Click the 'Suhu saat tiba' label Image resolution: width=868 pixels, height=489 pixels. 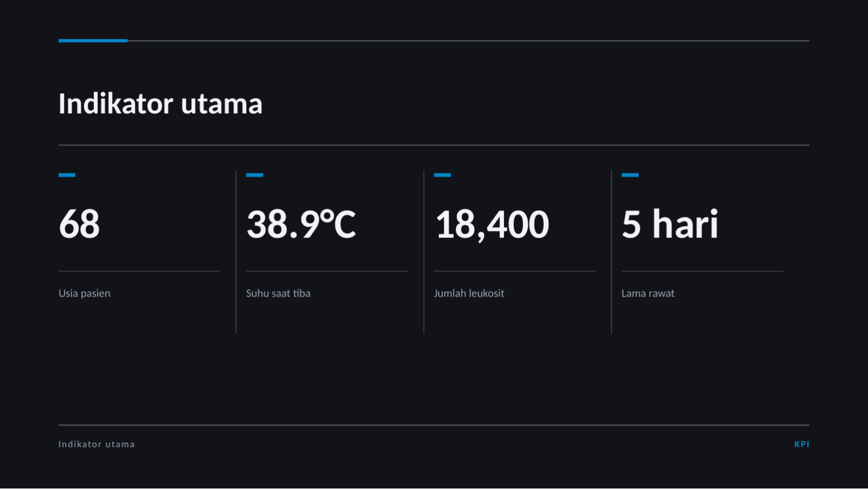click(x=278, y=293)
